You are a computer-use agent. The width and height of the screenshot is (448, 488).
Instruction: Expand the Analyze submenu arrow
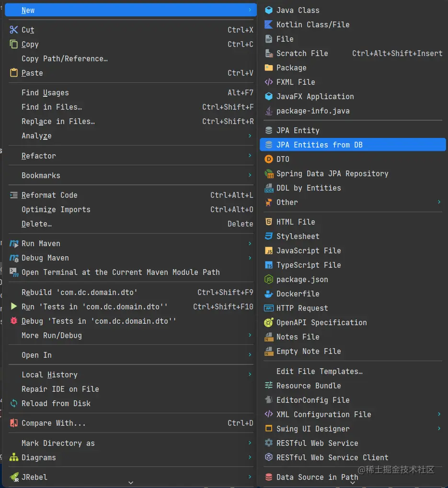click(250, 136)
